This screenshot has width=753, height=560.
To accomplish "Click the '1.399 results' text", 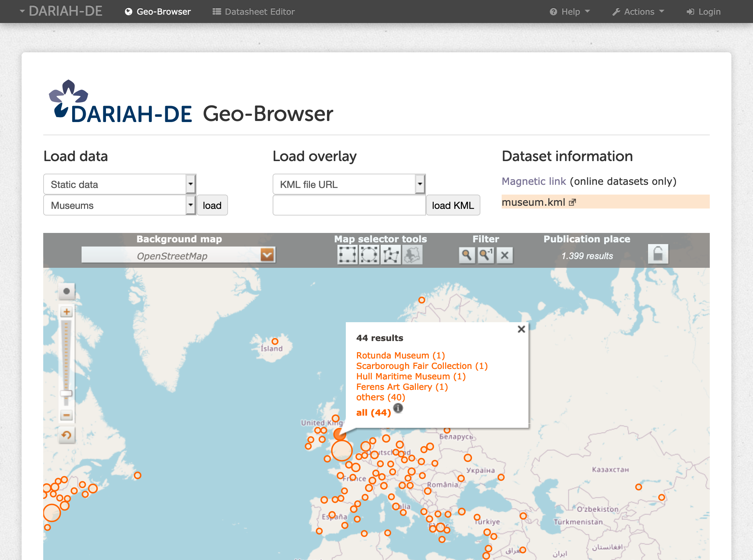I will 587,256.
